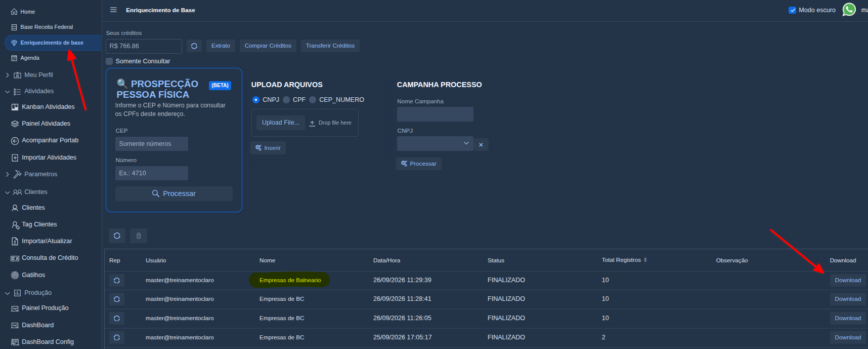Open the CNPJ dropdown in Campanha Processo
This screenshot has width=868, height=349.
click(435, 144)
